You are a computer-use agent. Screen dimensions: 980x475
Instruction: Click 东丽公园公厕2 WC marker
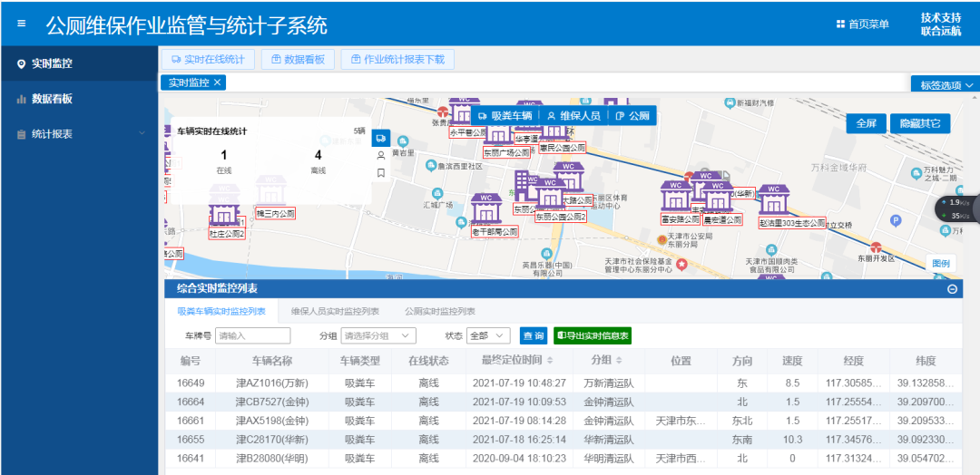pos(551,193)
